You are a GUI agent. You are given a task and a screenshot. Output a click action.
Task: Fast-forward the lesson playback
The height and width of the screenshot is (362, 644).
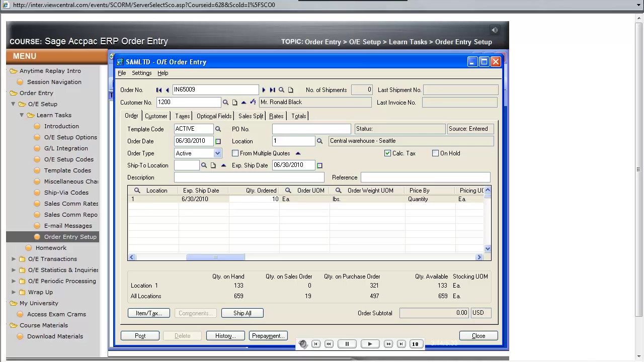[388, 344]
